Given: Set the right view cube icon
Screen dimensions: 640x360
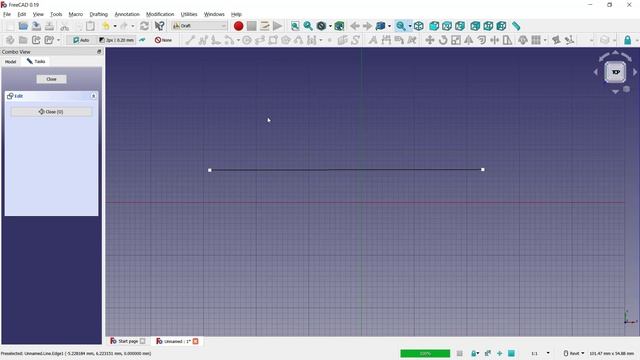Looking at the screenshot, I should click(x=460, y=26).
